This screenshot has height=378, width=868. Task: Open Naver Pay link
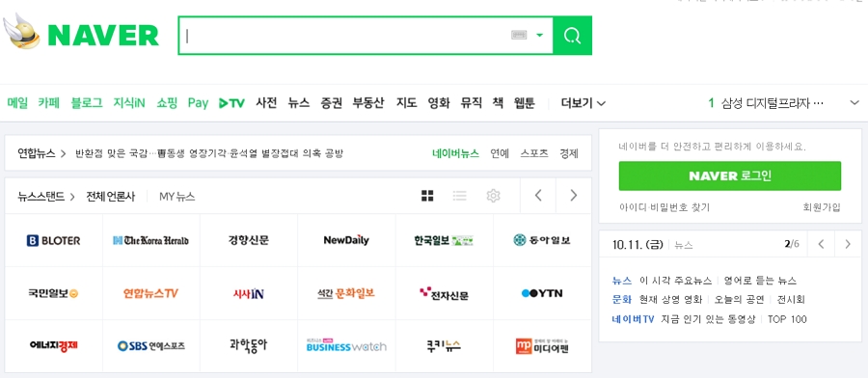click(x=198, y=103)
